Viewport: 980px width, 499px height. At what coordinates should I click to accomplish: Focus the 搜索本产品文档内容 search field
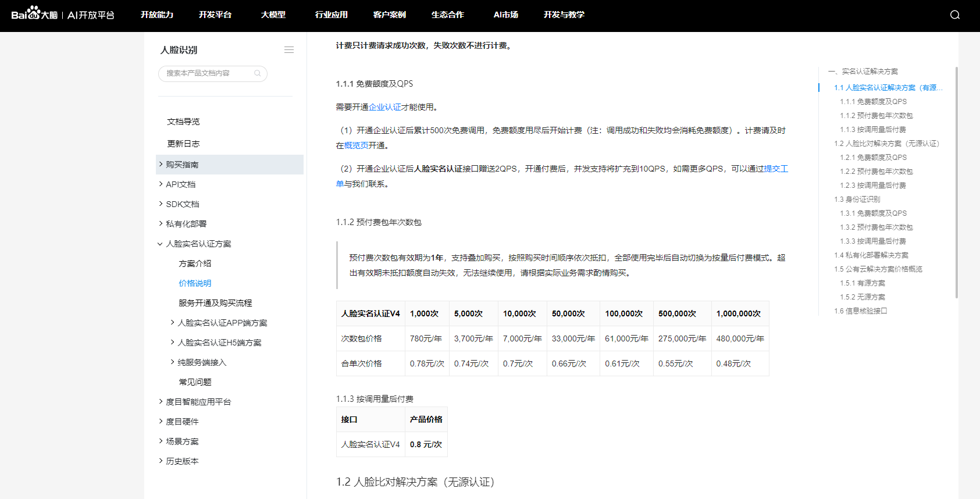click(206, 73)
